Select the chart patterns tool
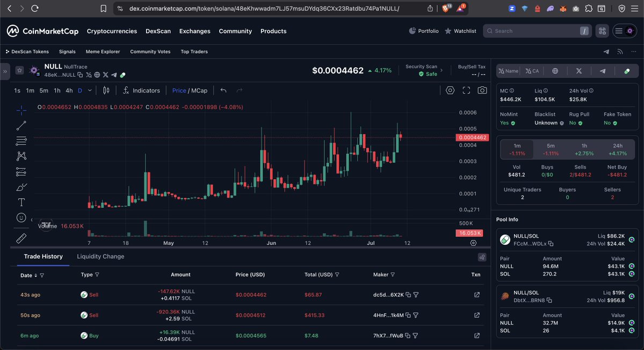This screenshot has height=350, width=644. click(21, 156)
